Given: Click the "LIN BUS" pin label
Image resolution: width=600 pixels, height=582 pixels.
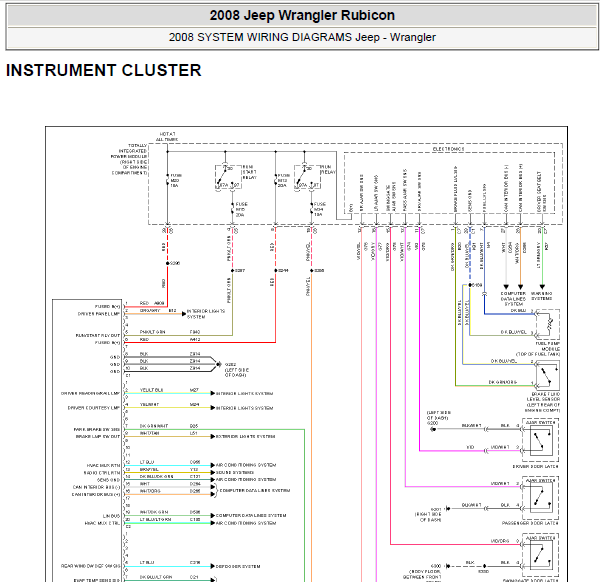Looking at the screenshot, I should (x=111, y=516).
